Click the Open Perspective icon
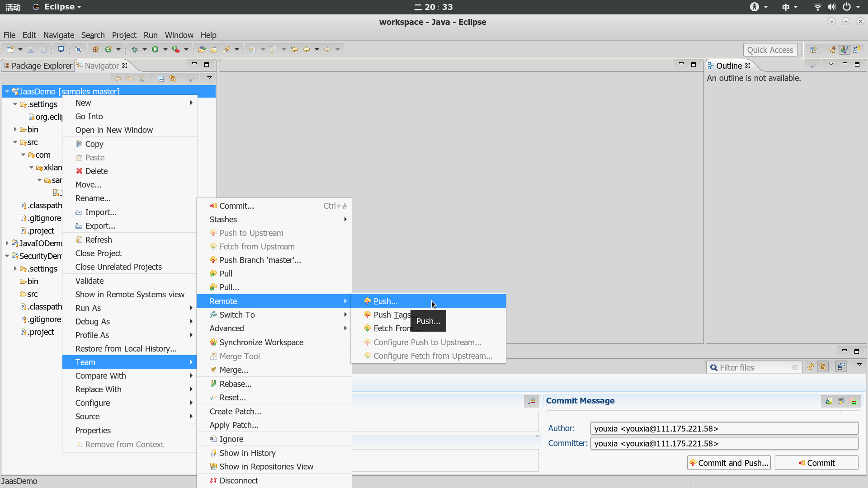The width and height of the screenshot is (868, 488). pyautogui.click(x=813, y=50)
